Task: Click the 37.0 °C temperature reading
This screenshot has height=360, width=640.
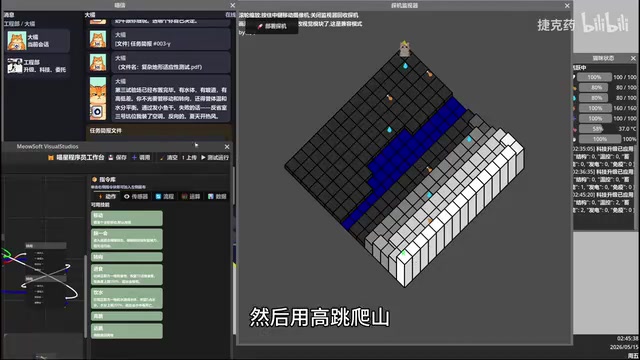Action: (627, 129)
